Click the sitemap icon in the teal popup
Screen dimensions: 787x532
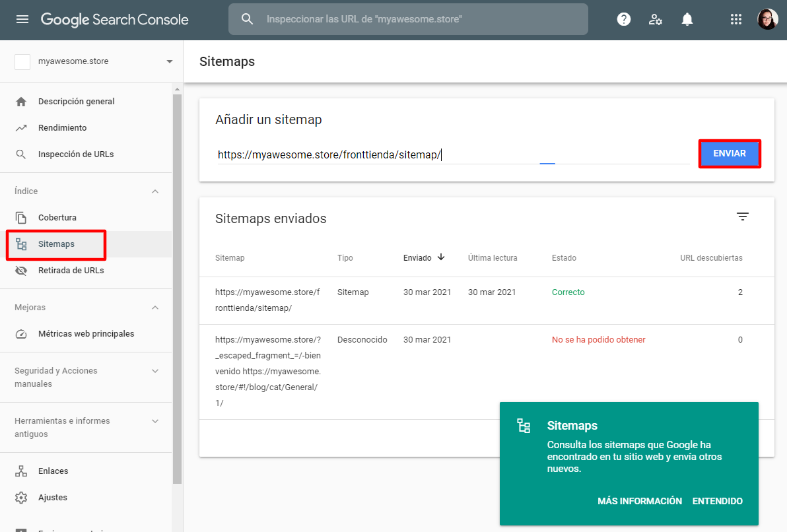[524, 426]
